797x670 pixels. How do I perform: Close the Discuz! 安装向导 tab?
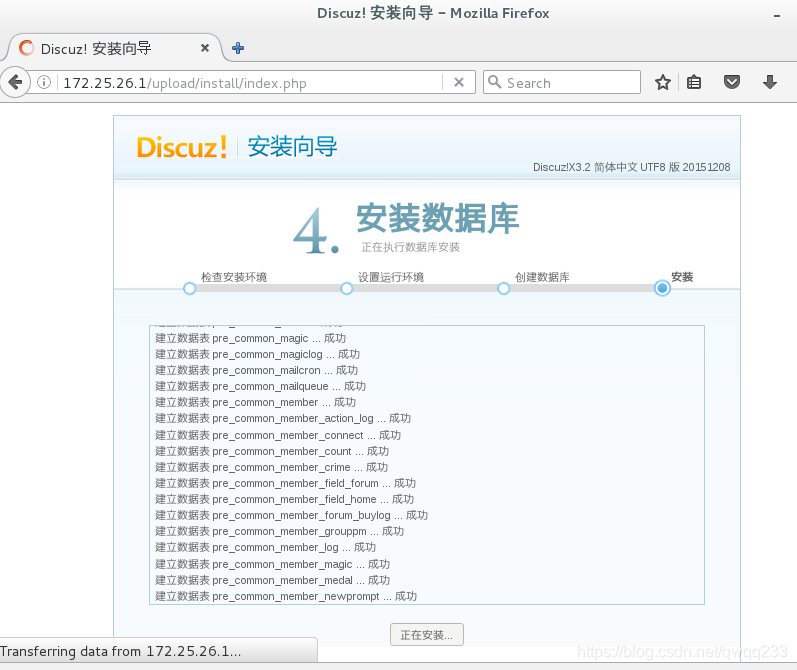pos(205,48)
